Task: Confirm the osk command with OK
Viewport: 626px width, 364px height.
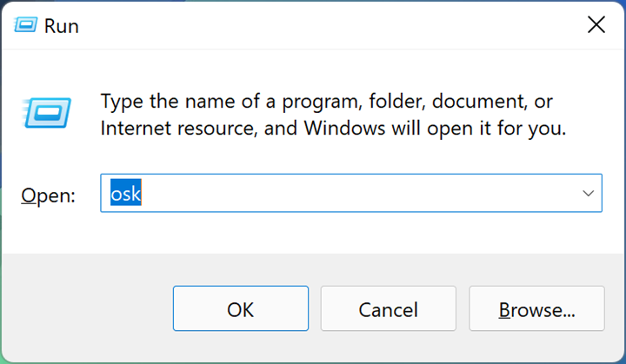Action: [241, 308]
